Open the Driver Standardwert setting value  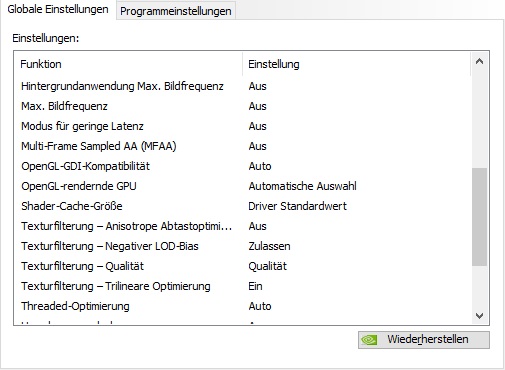tap(297, 206)
